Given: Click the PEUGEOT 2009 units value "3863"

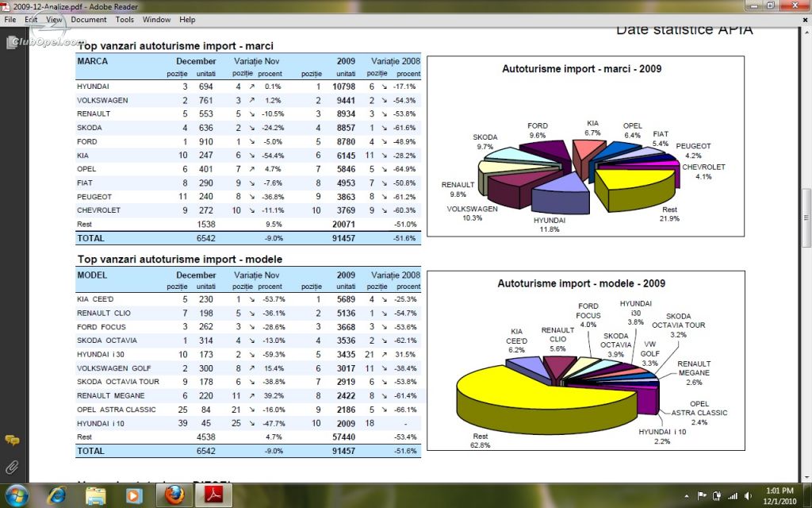Looking at the screenshot, I should (x=346, y=197).
